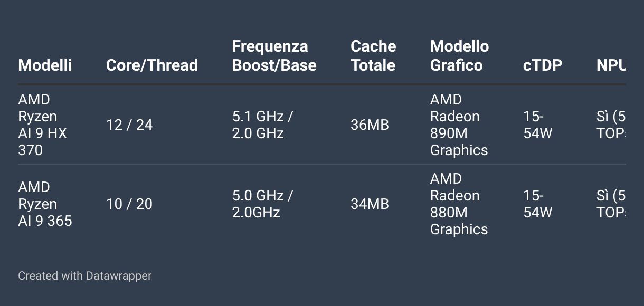Click the 34MB cache value
Viewport: 644px width, 306px height.
[x=370, y=204]
